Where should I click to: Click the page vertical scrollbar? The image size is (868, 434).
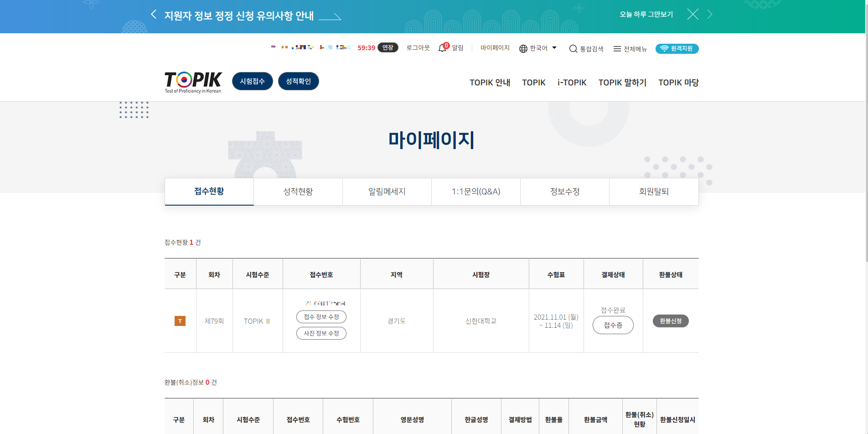[x=866, y=132]
